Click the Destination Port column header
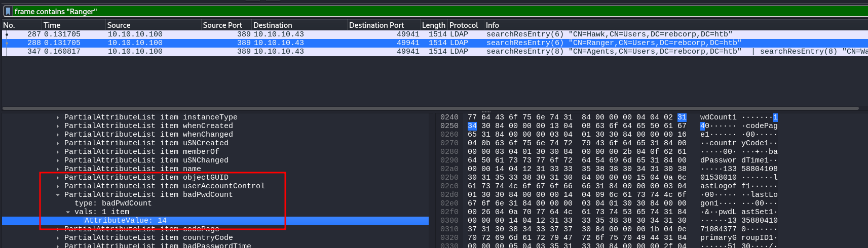The image size is (868, 248). point(376,25)
